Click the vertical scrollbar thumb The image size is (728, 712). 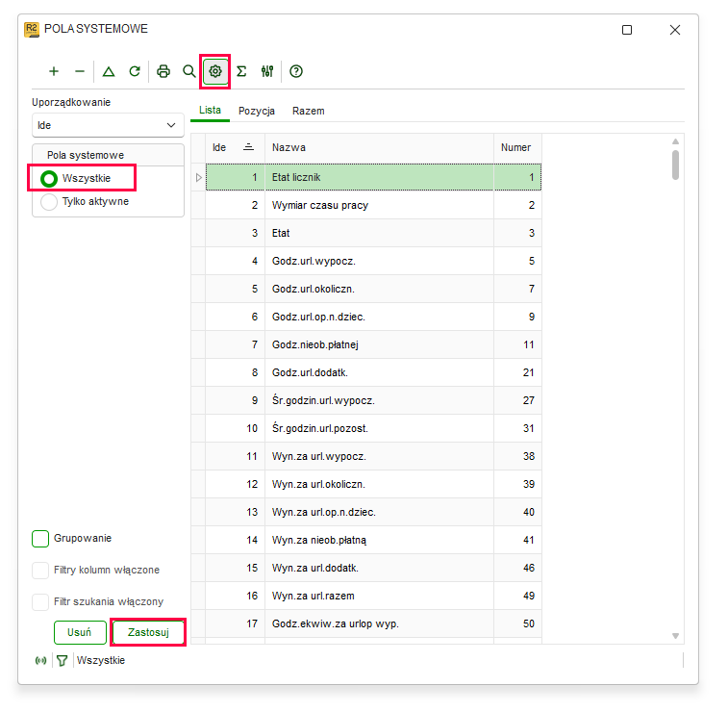(675, 165)
